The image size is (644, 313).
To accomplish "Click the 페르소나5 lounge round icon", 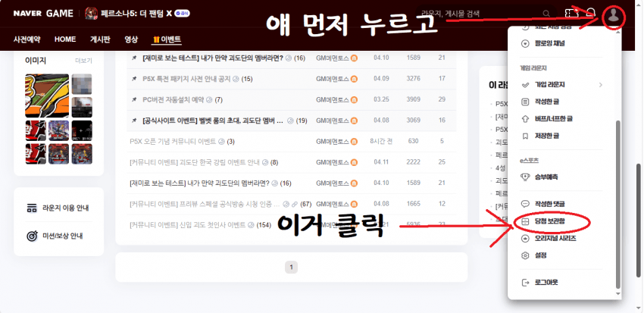I will click(91, 13).
